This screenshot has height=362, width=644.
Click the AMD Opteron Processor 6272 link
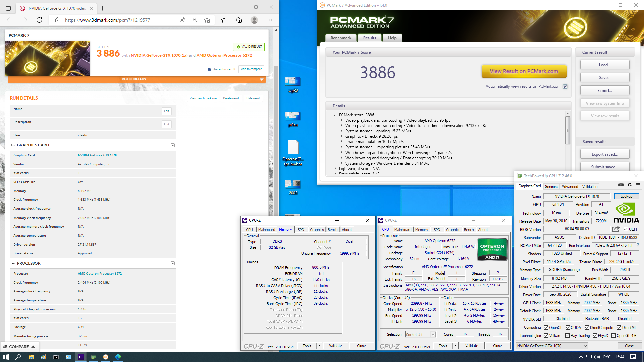(x=100, y=274)
